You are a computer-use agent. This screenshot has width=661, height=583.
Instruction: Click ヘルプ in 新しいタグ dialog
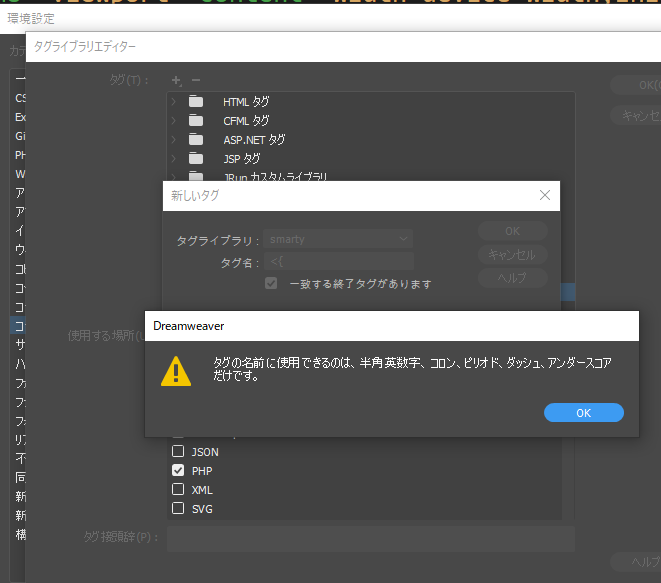click(513, 278)
